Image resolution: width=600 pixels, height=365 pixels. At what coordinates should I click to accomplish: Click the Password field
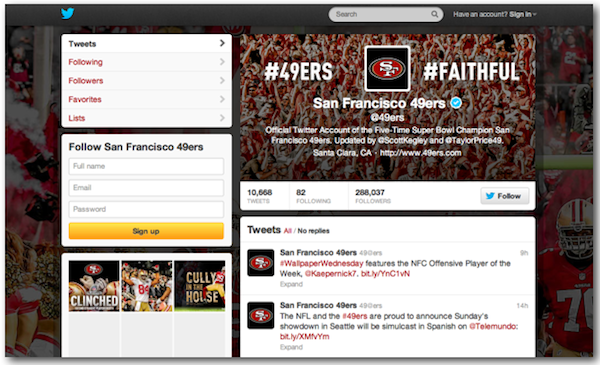(x=146, y=209)
